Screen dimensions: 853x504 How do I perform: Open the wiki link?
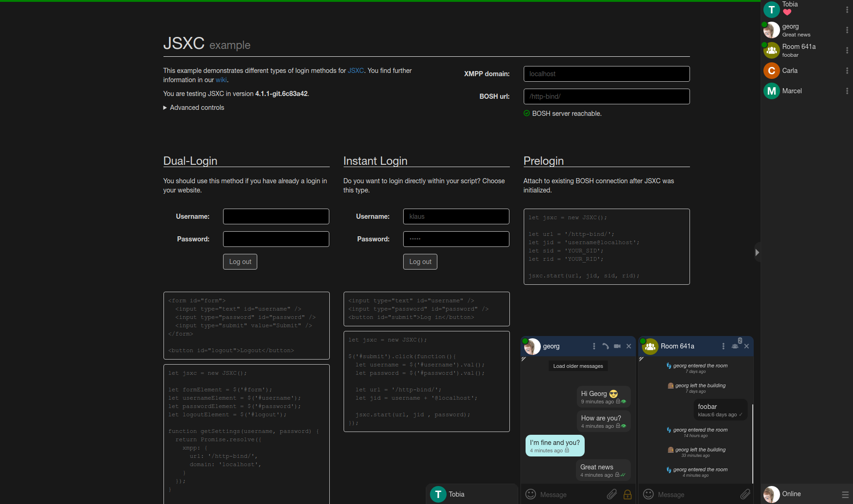click(x=221, y=80)
